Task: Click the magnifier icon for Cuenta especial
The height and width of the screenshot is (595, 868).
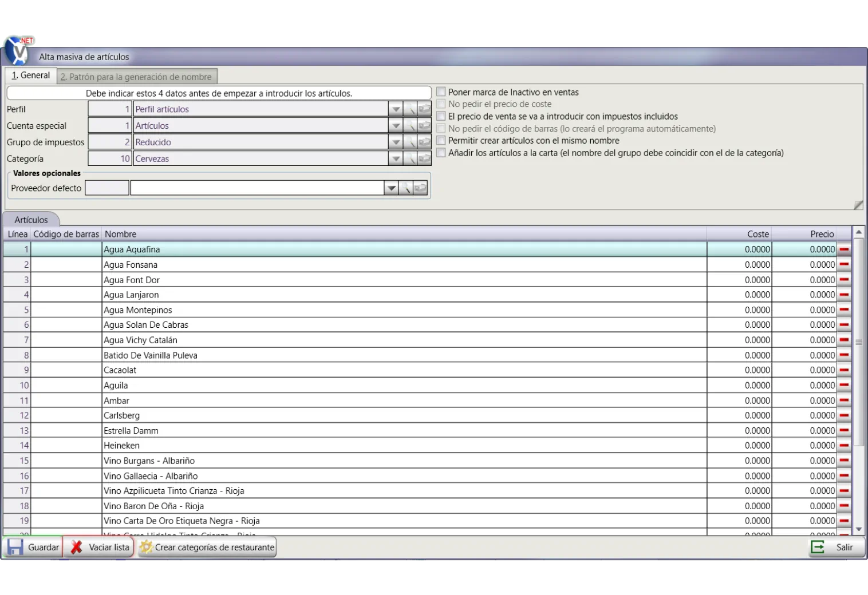Action: coord(410,125)
